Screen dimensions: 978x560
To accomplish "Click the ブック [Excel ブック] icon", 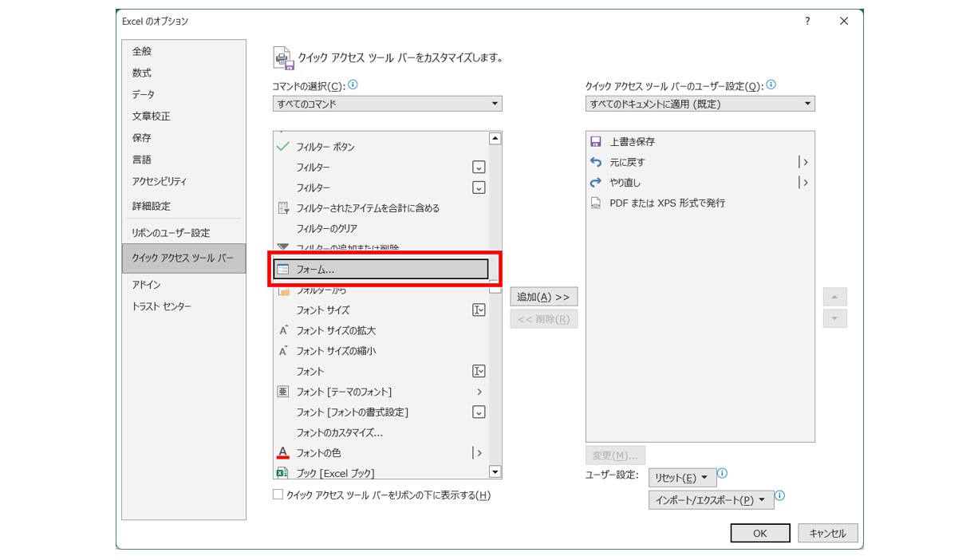I will point(282,473).
